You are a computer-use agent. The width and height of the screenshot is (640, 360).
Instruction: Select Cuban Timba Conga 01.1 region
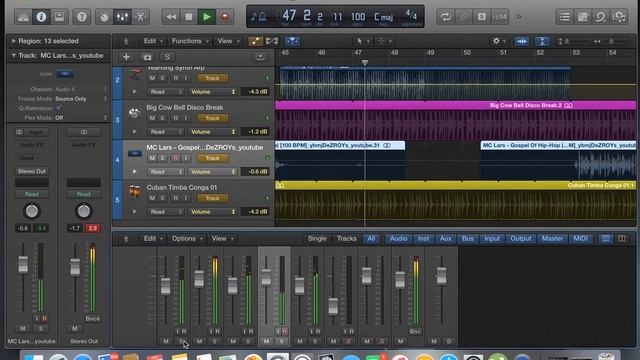coord(456,185)
